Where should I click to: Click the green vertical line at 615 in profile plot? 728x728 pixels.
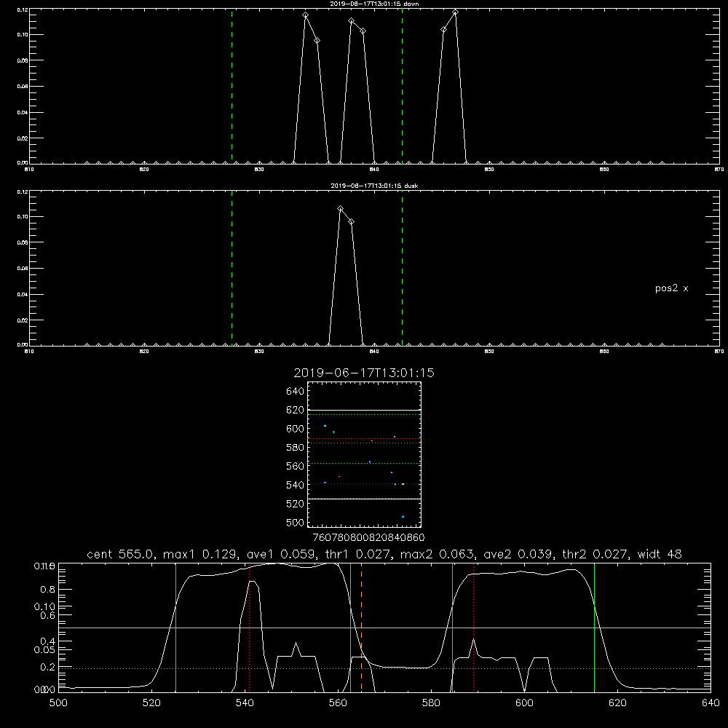click(x=594, y=628)
